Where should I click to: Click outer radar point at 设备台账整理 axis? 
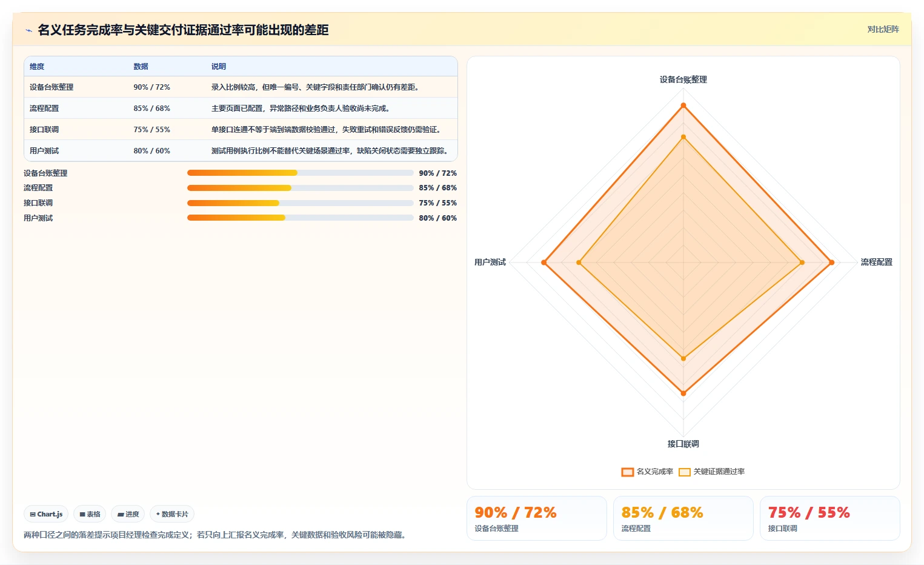pos(683,105)
